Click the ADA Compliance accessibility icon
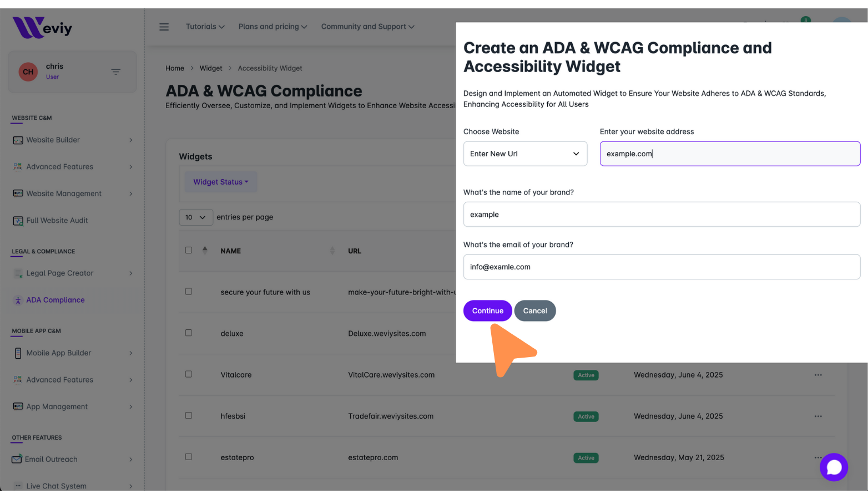Viewport: 868px width, 499px height. click(18, 301)
